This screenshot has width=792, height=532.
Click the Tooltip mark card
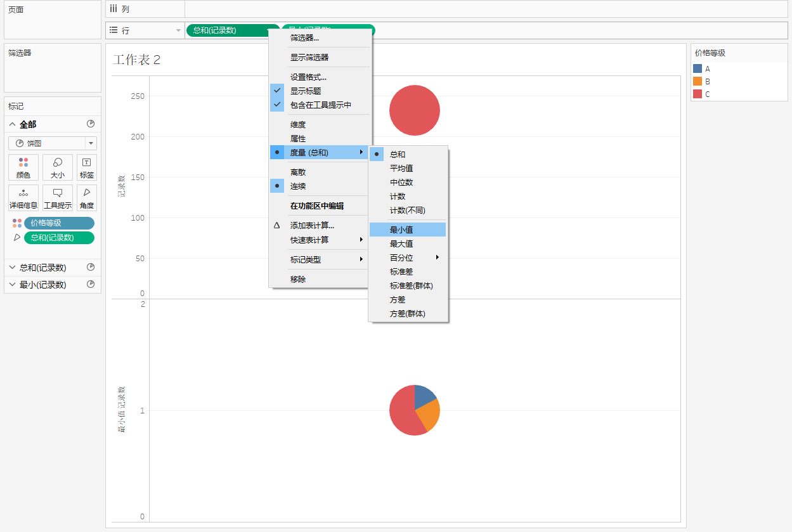point(58,198)
